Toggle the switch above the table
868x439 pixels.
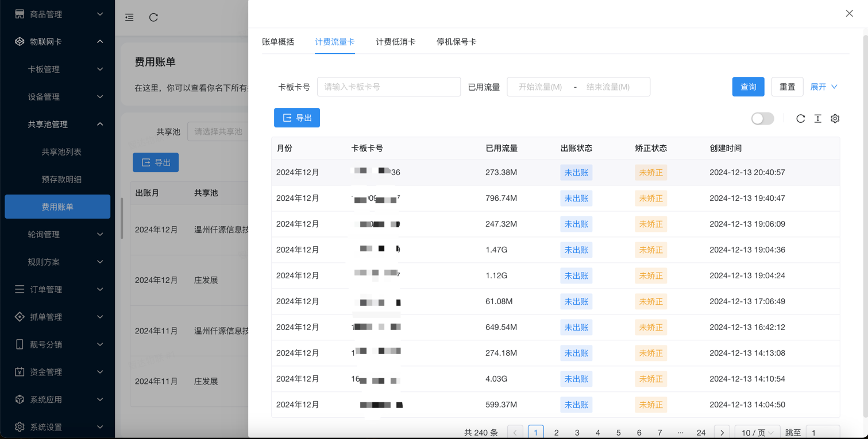click(762, 118)
